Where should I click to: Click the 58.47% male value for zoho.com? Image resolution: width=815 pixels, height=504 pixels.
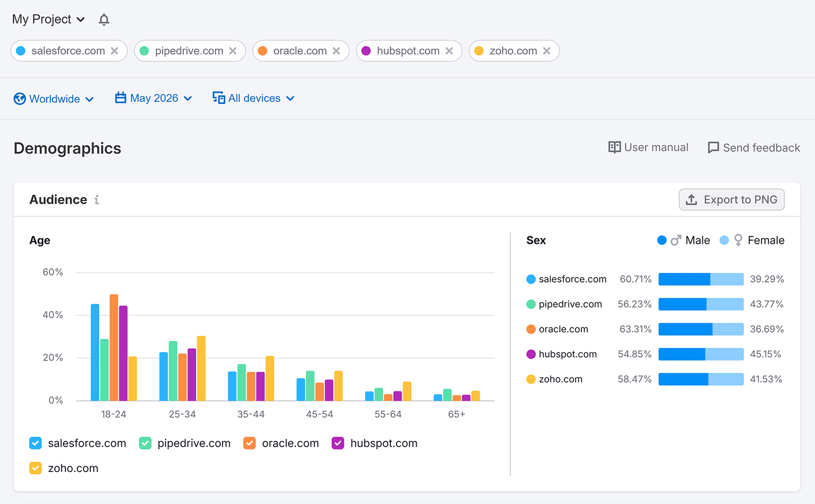635,379
